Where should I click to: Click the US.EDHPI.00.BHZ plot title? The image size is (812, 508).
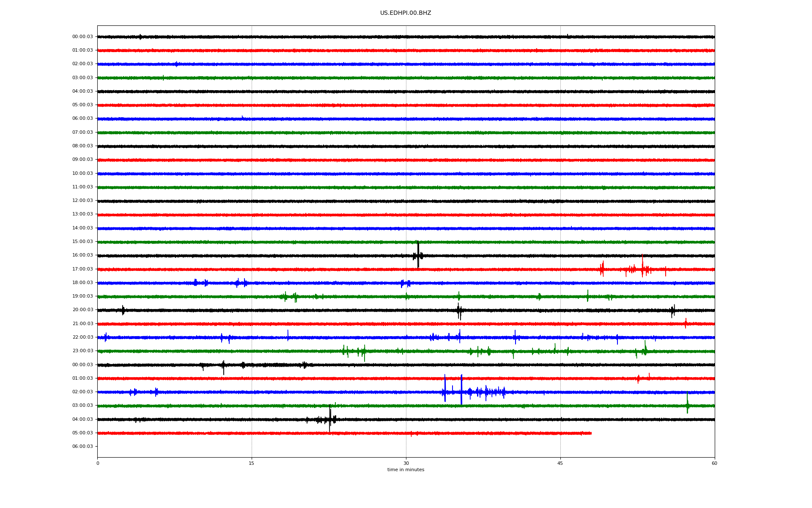click(406, 13)
